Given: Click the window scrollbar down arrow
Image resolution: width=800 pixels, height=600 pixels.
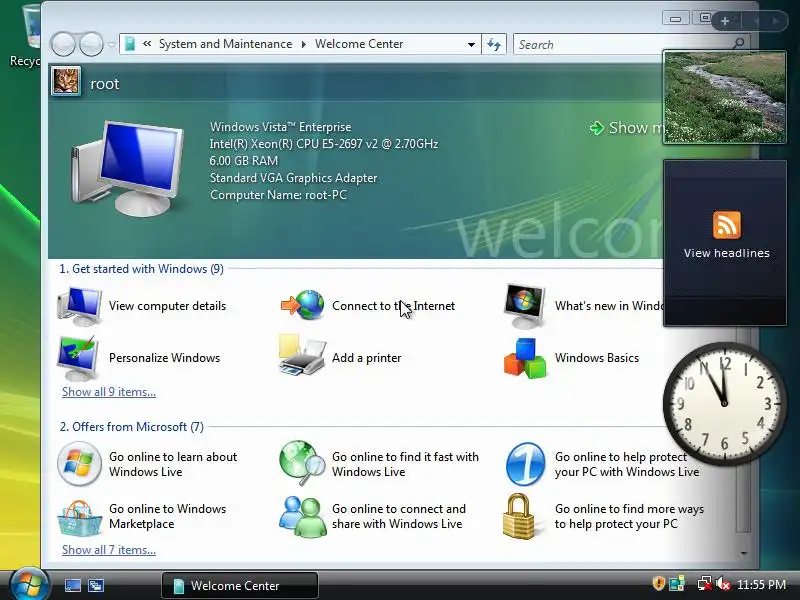Looking at the screenshot, I should click(744, 553).
